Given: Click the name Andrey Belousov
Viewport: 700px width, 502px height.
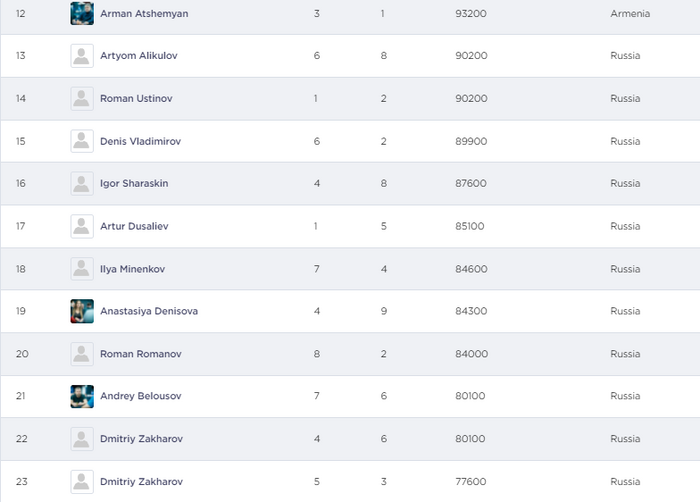Looking at the screenshot, I should tap(142, 396).
